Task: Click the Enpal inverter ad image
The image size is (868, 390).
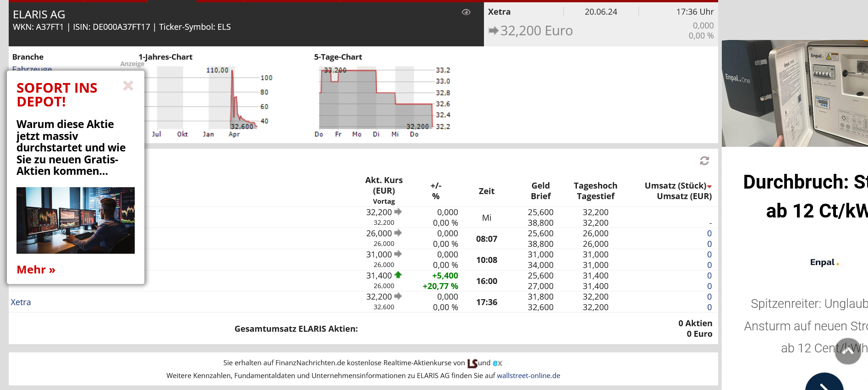Action: tap(795, 93)
